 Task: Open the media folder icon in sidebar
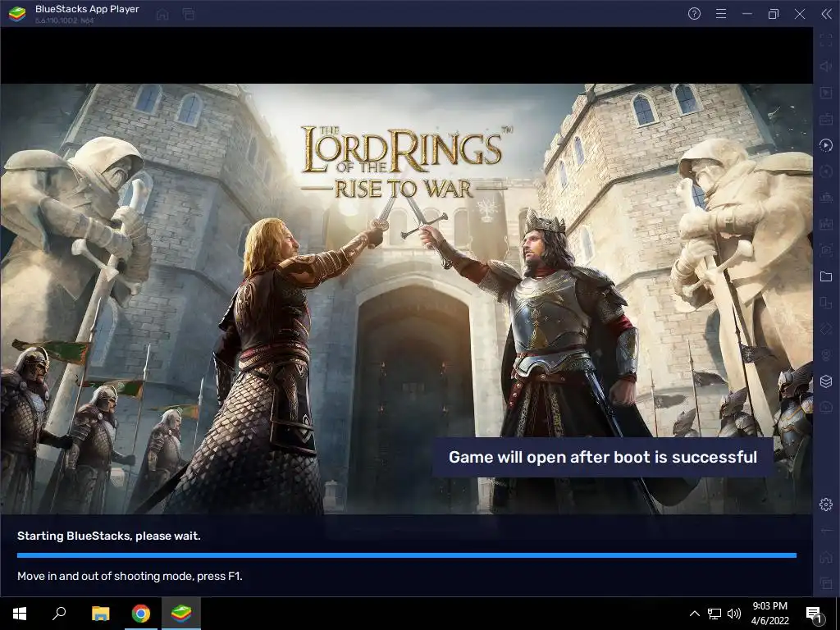tap(826, 276)
